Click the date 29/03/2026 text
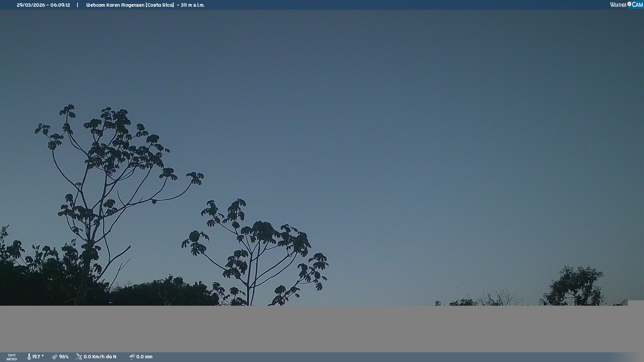This screenshot has width=644, height=362. pyautogui.click(x=31, y=5)
